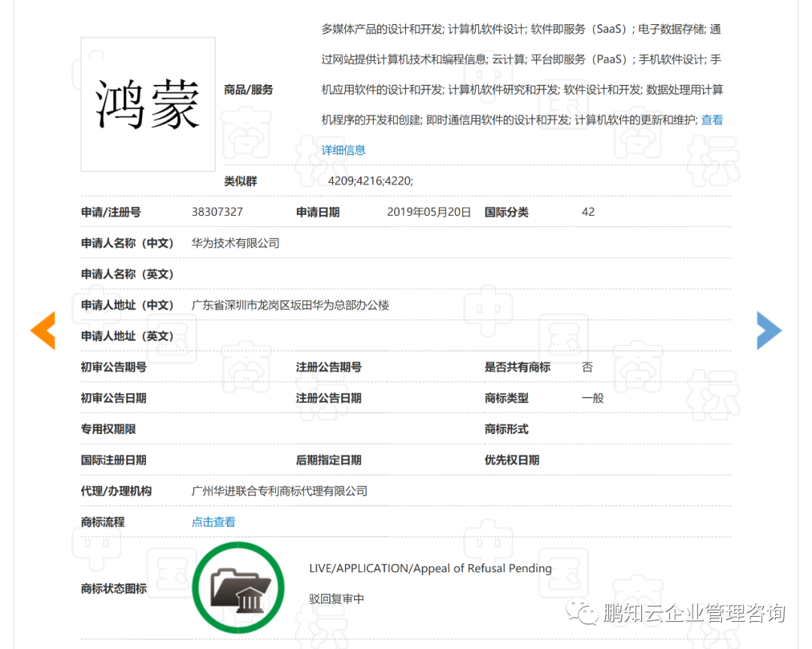Open the 鸿蒙 trademark image
Image resolution: width=812 pixels, height=649 pixels.
147,104
